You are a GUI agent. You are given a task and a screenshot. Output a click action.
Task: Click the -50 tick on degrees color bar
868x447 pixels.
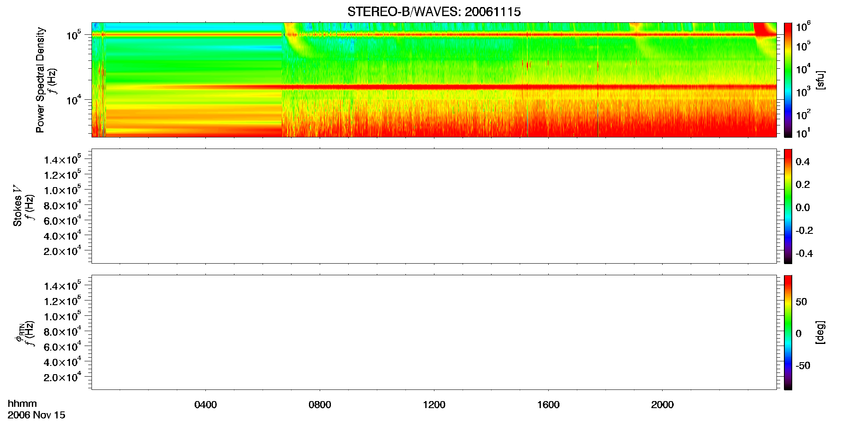pyautogui.click(x=803, y=366)
